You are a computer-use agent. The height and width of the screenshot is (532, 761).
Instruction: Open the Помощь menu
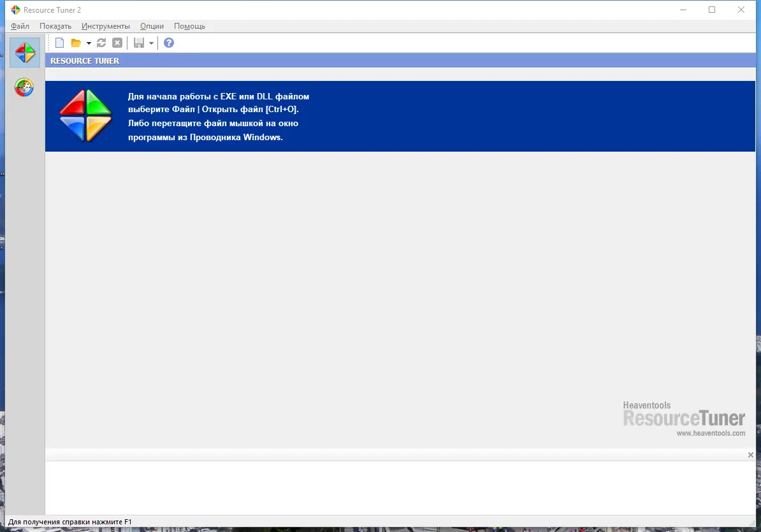[x=190, y=26]
